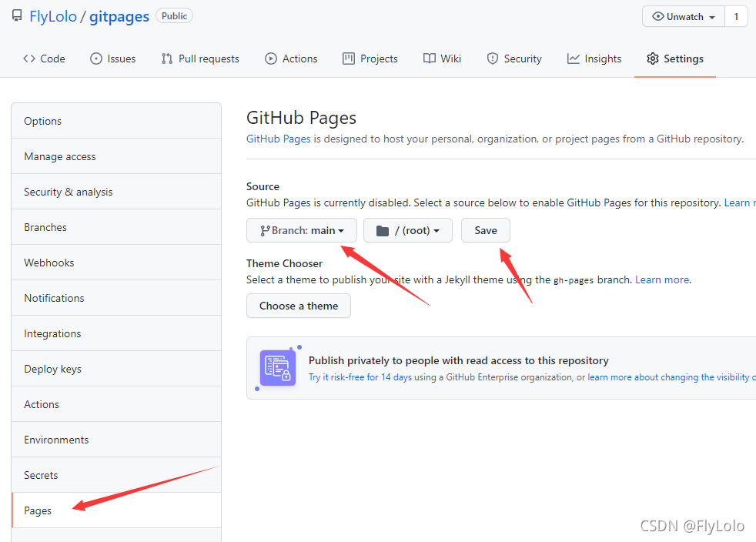This screenshot has height=542, width=756.
Task: Follow the GitHub Pages link in description
Action: click(x=278, y=139)
